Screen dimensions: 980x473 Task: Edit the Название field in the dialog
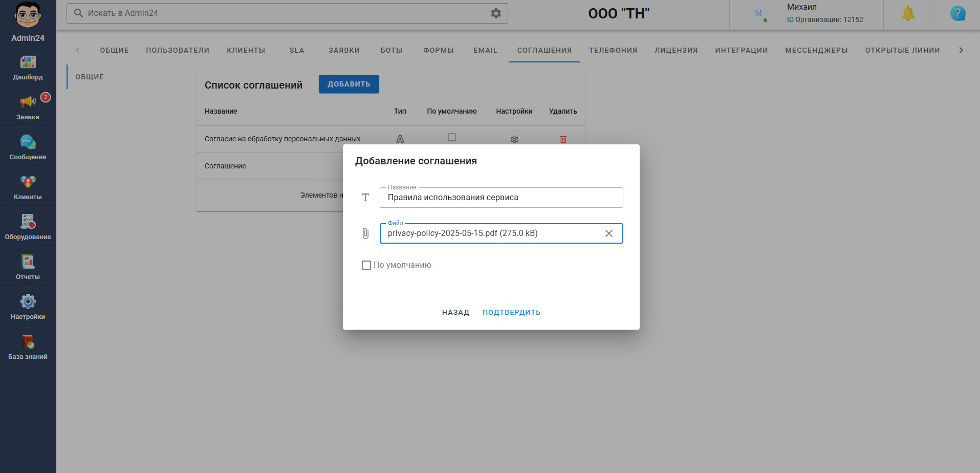[502, 198]
